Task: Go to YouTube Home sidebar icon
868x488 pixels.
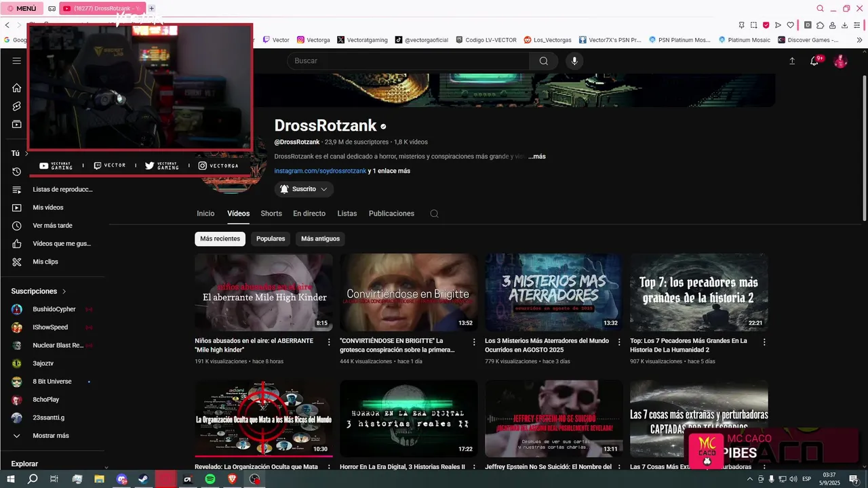Action: (16, 88)
